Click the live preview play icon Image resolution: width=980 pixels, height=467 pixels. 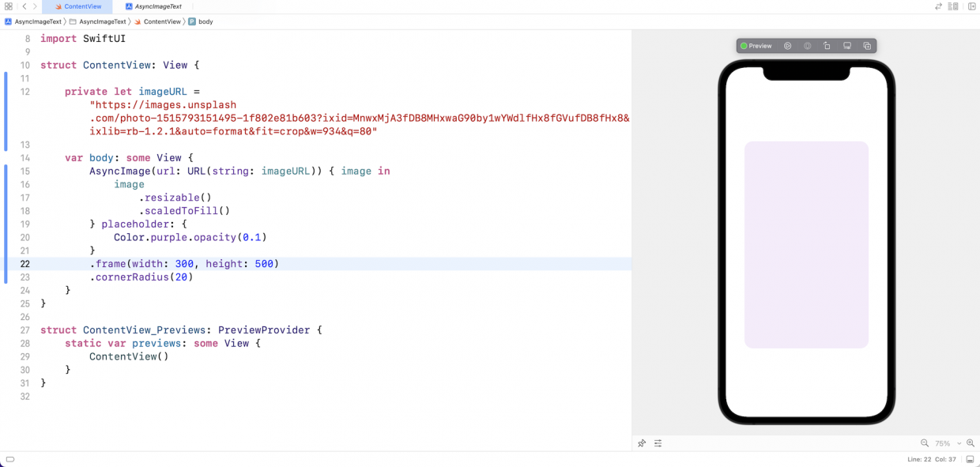(788, 46)
